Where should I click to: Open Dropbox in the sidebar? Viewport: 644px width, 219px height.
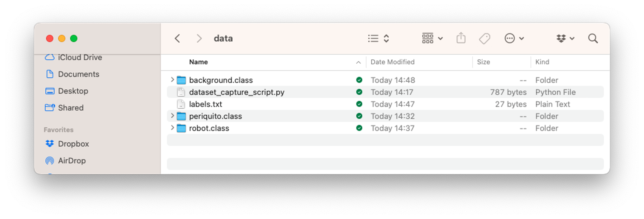coord(73,144)
